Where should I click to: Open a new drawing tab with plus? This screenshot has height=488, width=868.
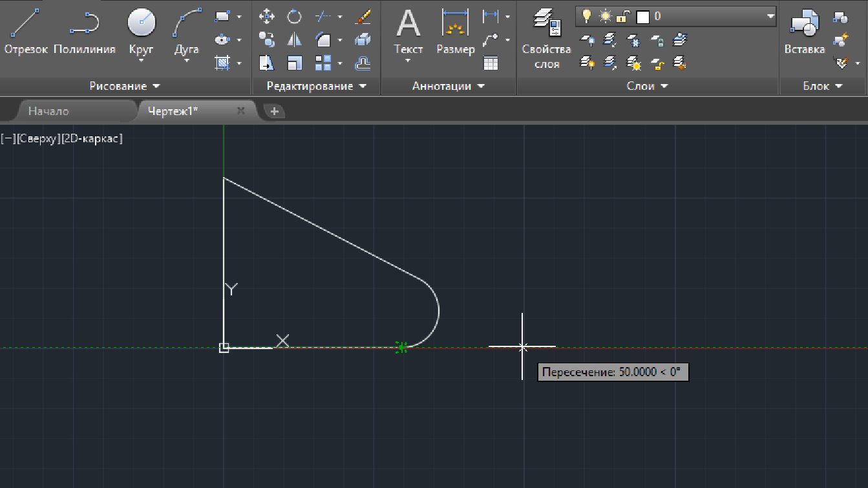[x=274, y=111]
